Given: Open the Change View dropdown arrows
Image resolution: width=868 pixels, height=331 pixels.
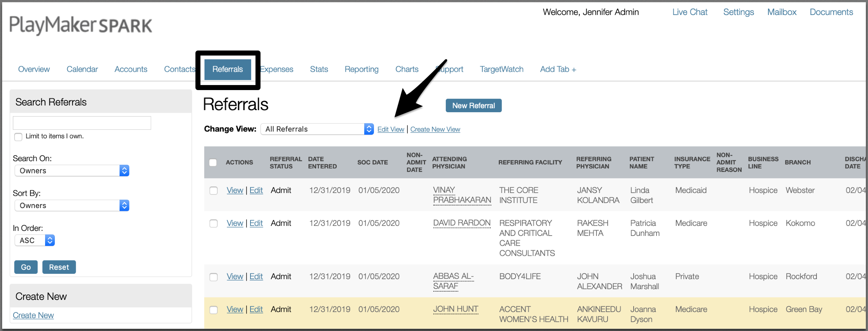Looking at the screenshot, I should pos(369,129).
